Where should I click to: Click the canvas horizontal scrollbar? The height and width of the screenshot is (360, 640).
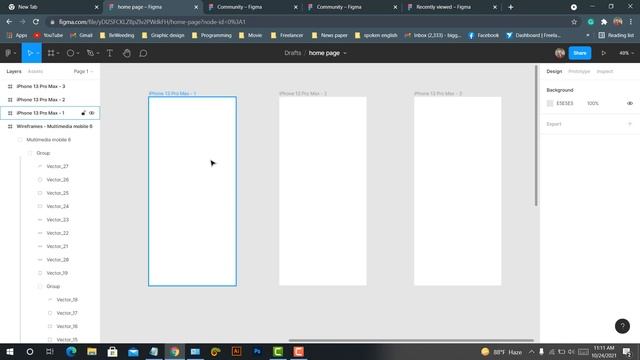411,340
